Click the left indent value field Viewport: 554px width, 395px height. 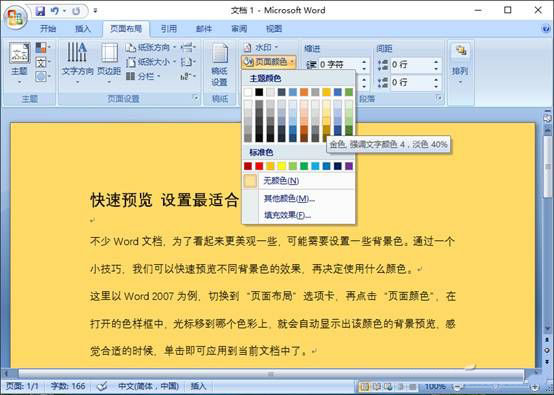339,65
